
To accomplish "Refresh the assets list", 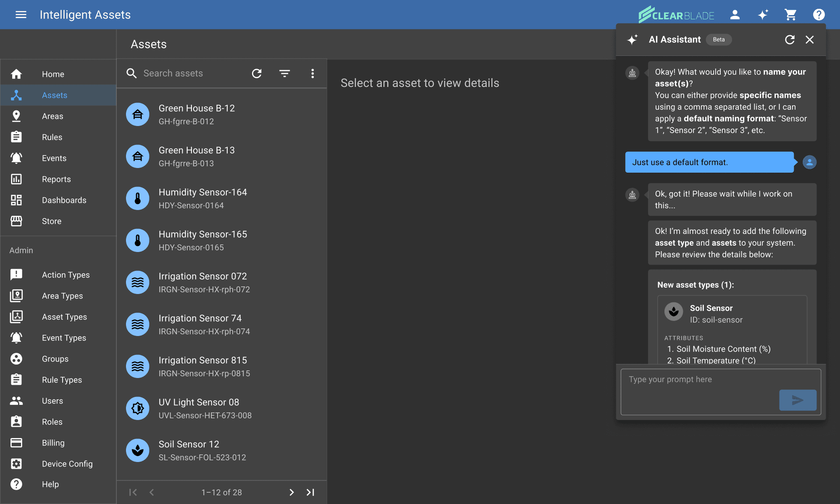I will click(257, 73).
